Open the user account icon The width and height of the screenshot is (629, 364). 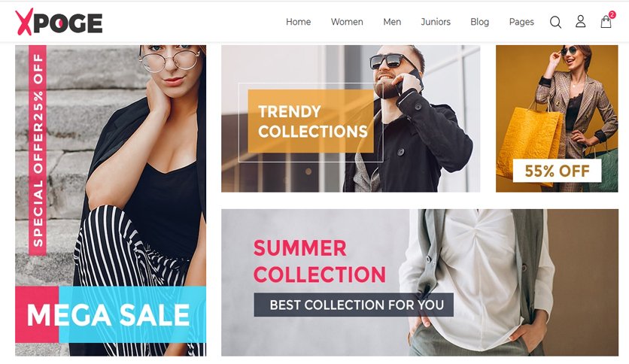click(x=580, y=21)
